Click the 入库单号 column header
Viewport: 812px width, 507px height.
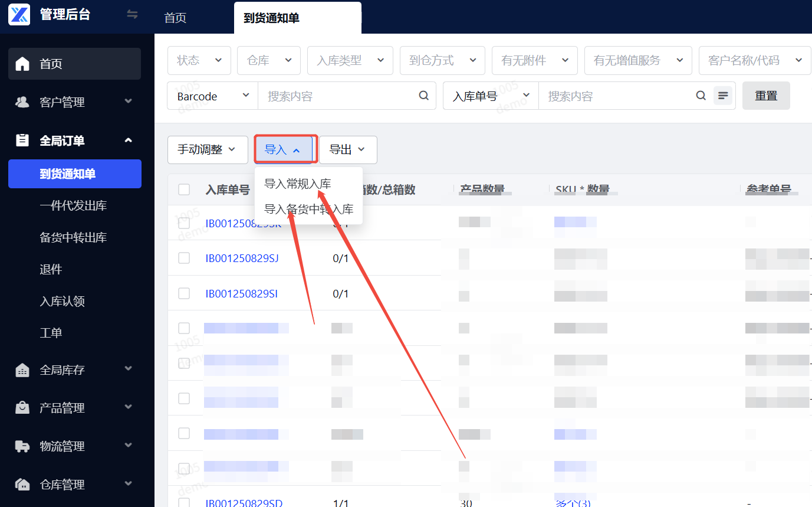click(228, 189)
